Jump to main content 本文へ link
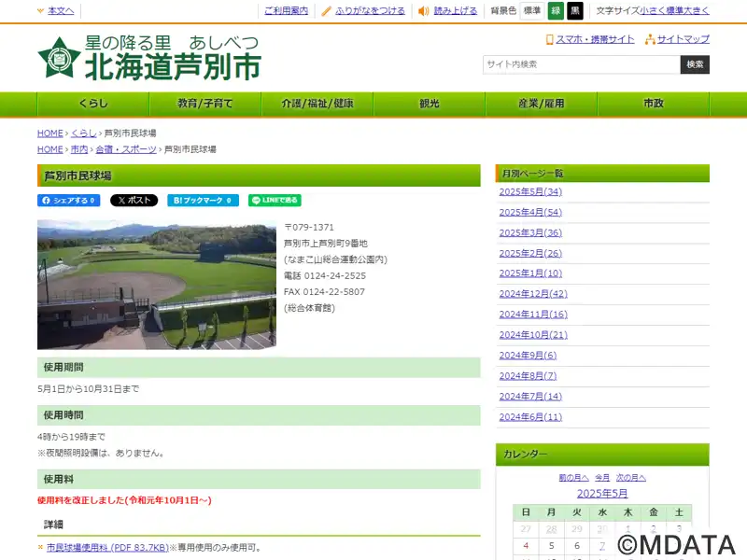The height and width of the screenshot is (560, 747). [61, 10]
